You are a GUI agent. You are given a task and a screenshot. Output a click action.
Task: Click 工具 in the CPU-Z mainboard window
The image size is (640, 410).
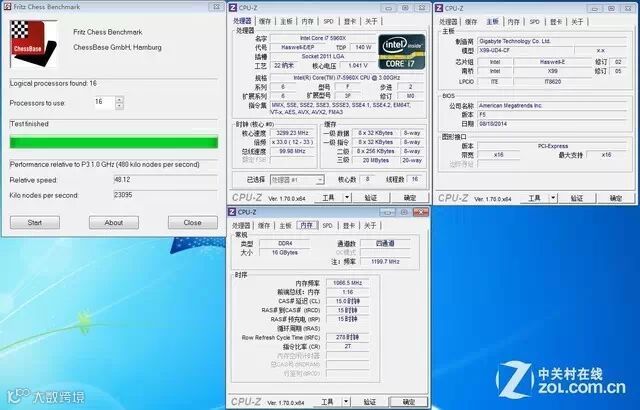[535, 198]
